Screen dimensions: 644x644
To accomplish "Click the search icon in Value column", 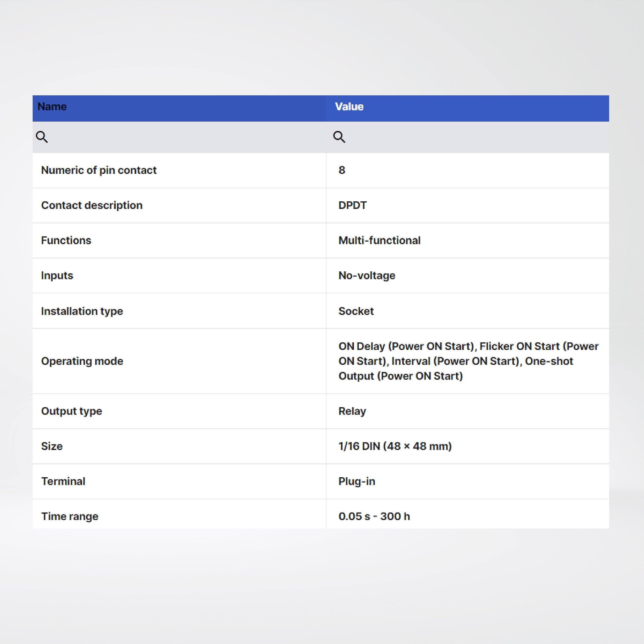I will click(339, 137).
